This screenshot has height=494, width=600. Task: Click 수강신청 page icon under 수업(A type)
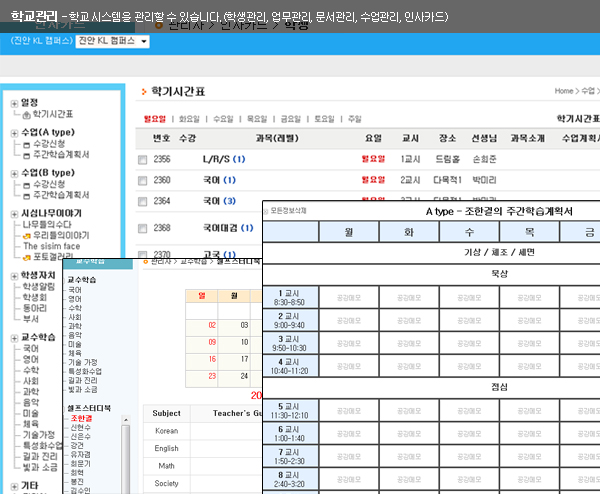pyautogui.click(x=26, y=144)
